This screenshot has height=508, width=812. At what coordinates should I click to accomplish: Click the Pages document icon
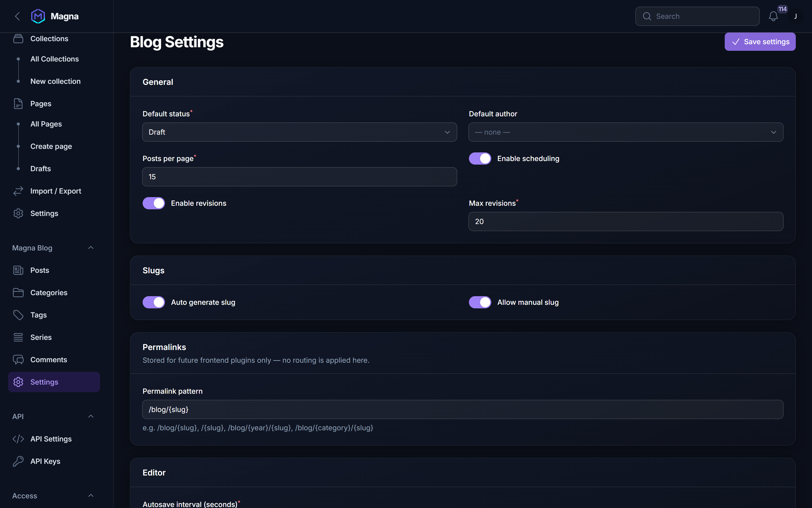pos(18,103)
